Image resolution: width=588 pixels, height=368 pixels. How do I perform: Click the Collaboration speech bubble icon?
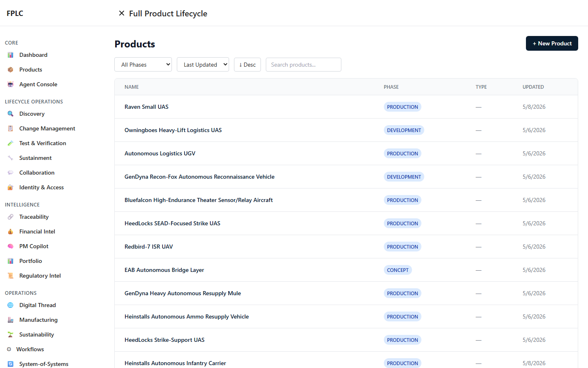click(11, 173)
